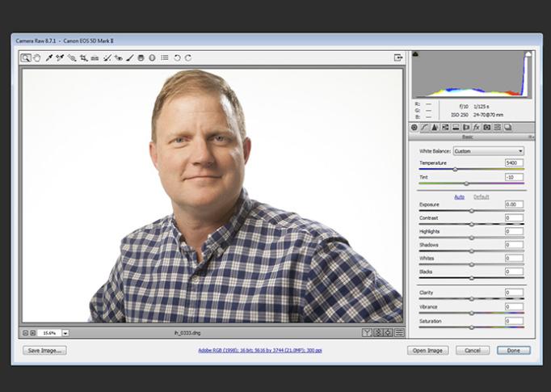
Task: Select the Targeted Adjustment tool
Action: pos(72,58)
